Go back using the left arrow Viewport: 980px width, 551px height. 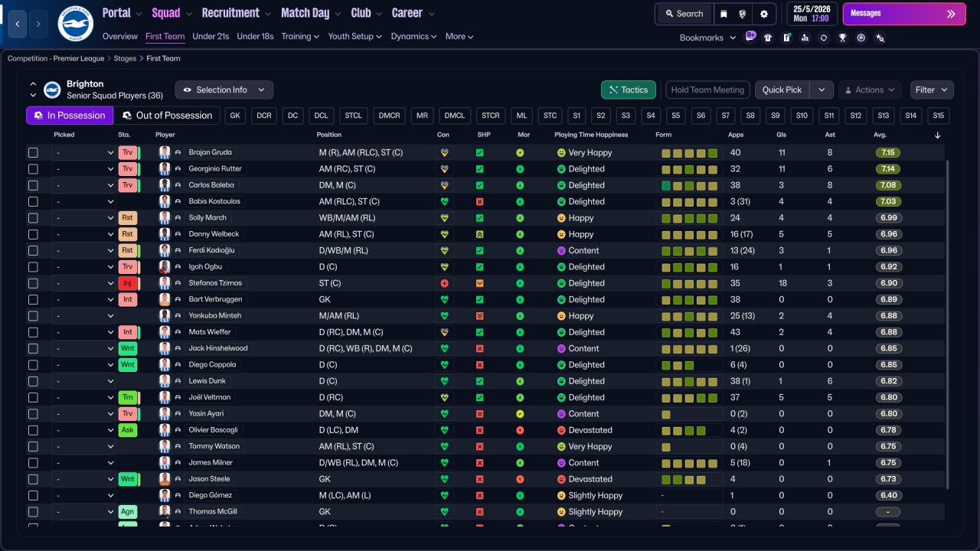[x=18, y=24]
